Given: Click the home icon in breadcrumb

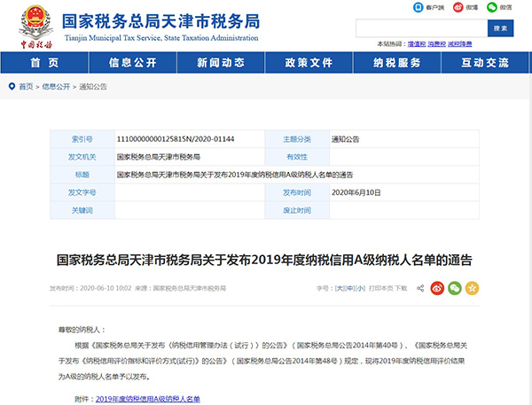Looking at the screenshot, I should pyautogui.click(x=11, y=87).
